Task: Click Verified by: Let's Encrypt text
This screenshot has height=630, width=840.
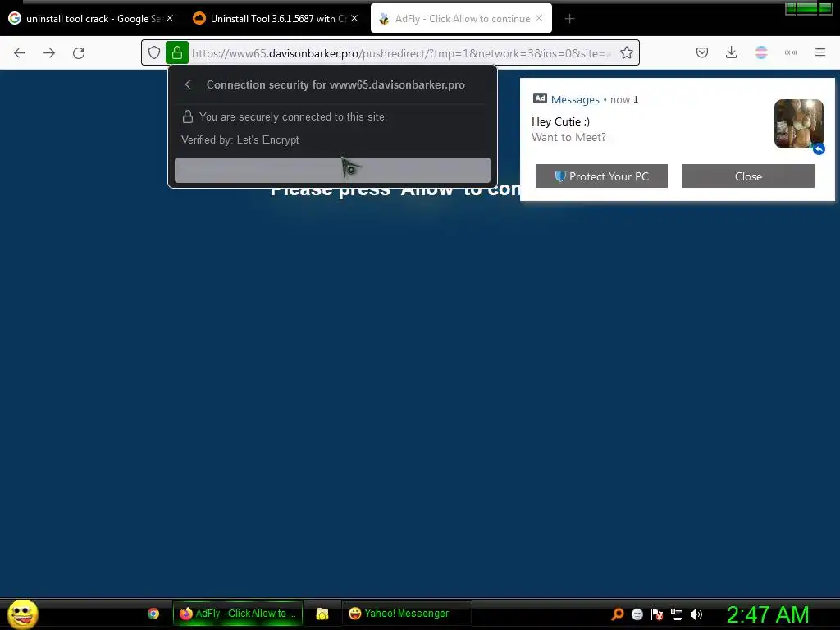Action: tap(240, 139)
